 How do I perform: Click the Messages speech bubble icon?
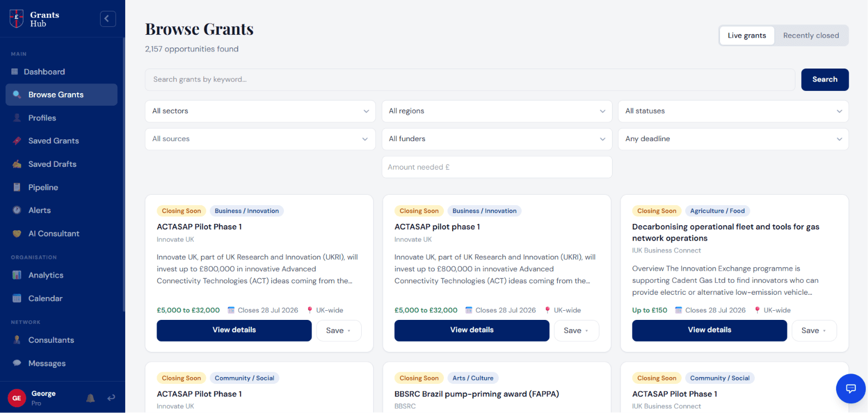click(x=17, y=363)
